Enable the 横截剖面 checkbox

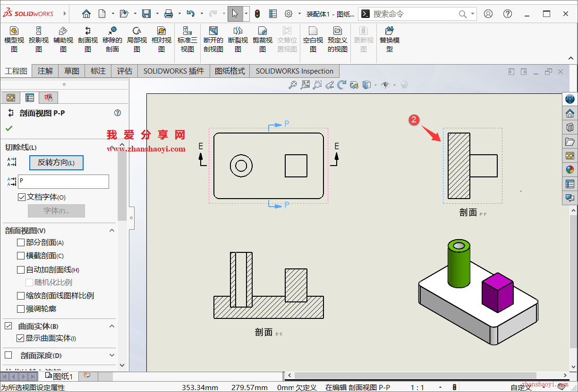coord(21,256)
